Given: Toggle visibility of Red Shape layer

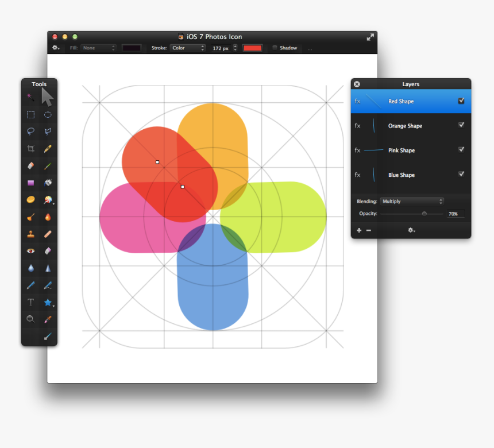Looking at the screenshot, I should click(x=461, y=101).
